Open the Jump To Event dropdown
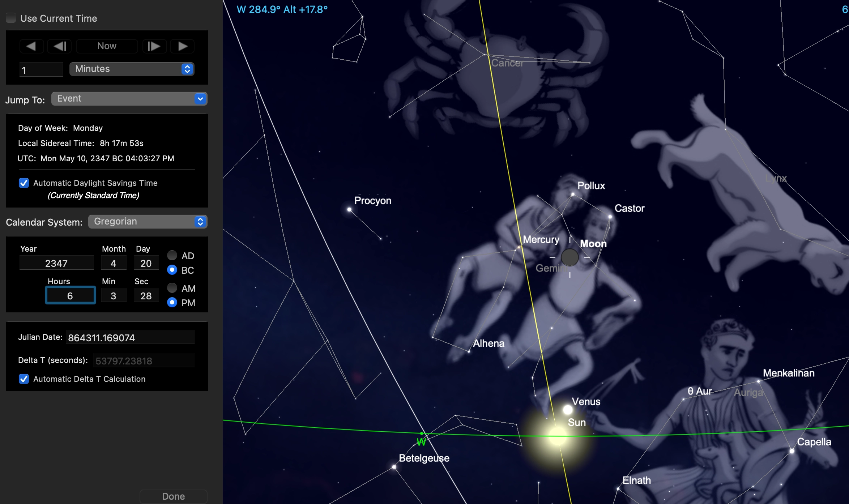The height and width of the screenshot is (504, 849). coord(129,99)
